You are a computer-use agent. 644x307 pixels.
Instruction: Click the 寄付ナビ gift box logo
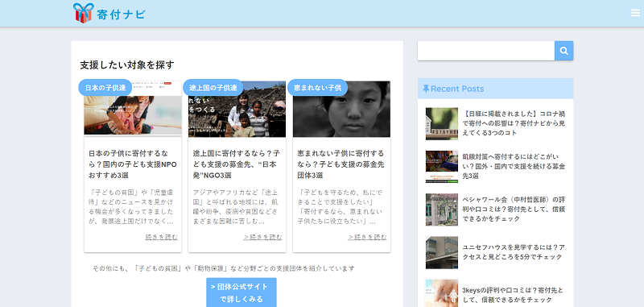[84, 13]
